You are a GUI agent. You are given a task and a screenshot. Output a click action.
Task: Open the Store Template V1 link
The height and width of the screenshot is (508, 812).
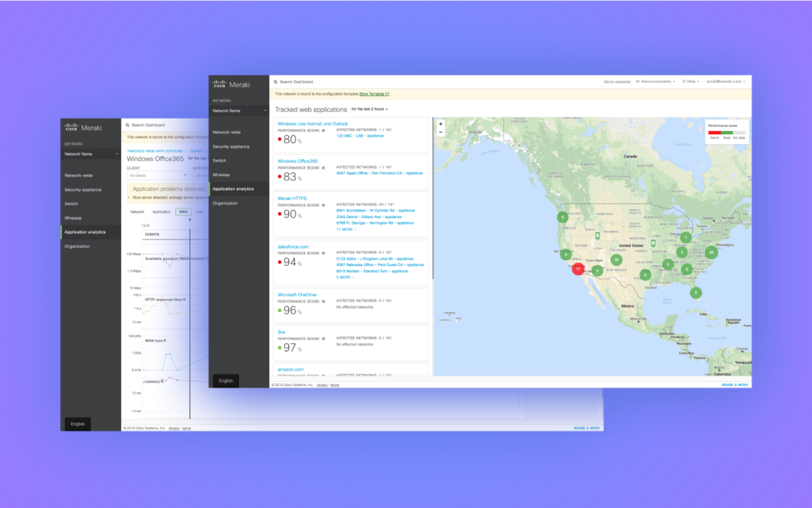click(x=374, y=94)
